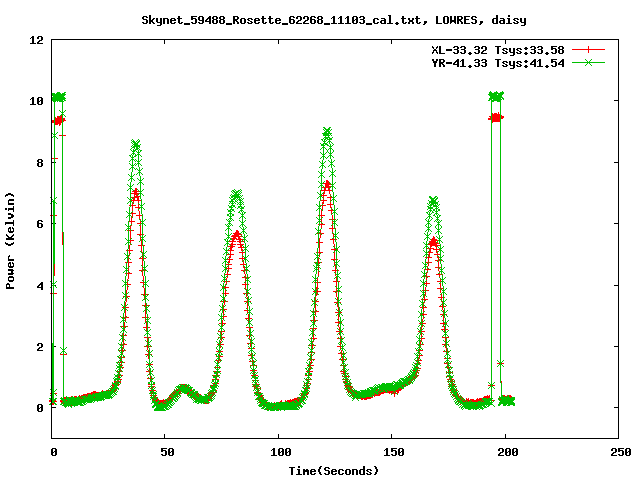Click the x-axis tick label 150

click(393, 452)
